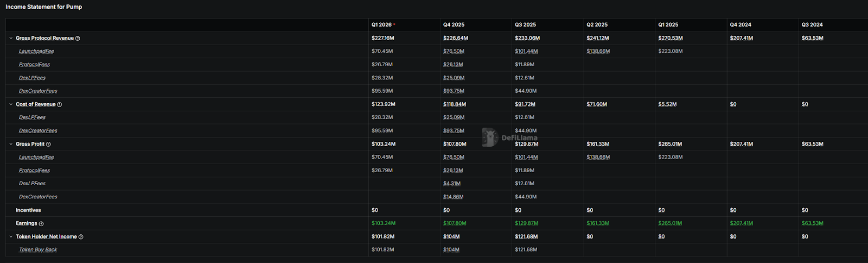Click the help icon beside Gross Profit
Viewport: 868px width, 263px height.
[48, 145]
